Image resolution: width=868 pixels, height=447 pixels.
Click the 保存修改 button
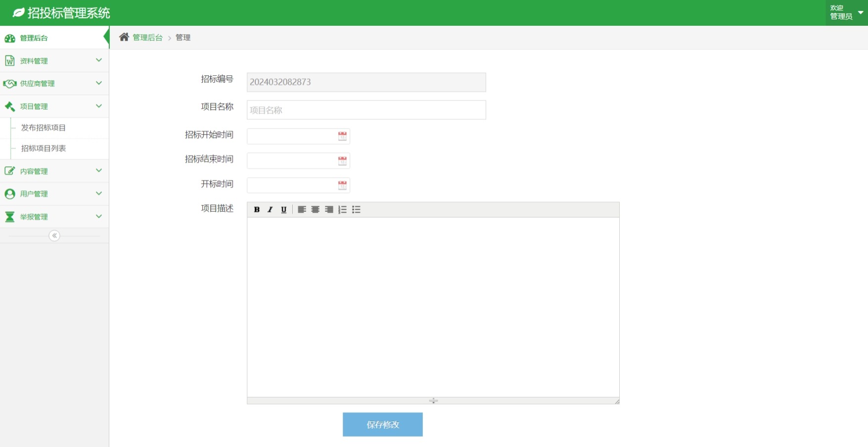[383, 424]
